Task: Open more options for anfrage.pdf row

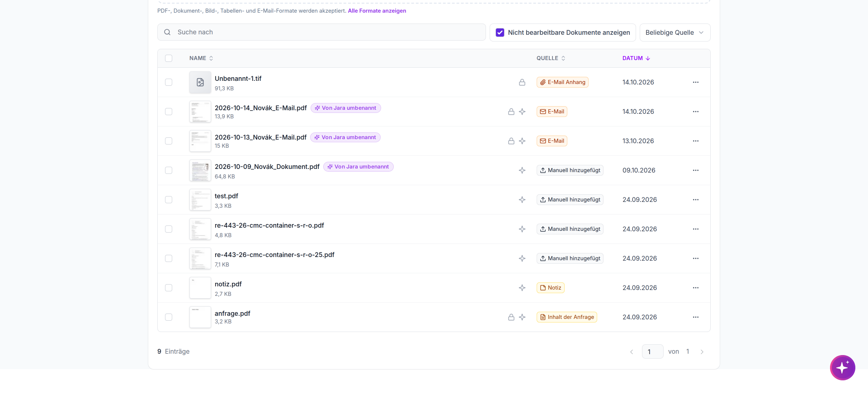Action: pos(696,317)
